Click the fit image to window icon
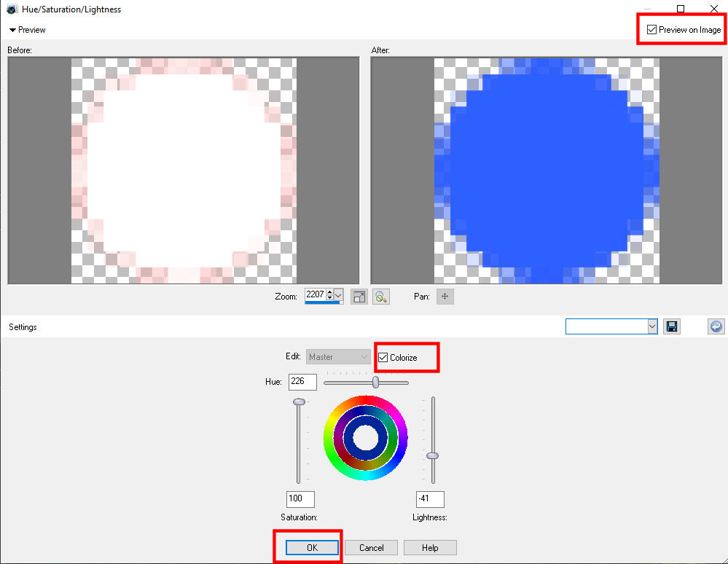728x564 pixels. [x=359, y=297]
